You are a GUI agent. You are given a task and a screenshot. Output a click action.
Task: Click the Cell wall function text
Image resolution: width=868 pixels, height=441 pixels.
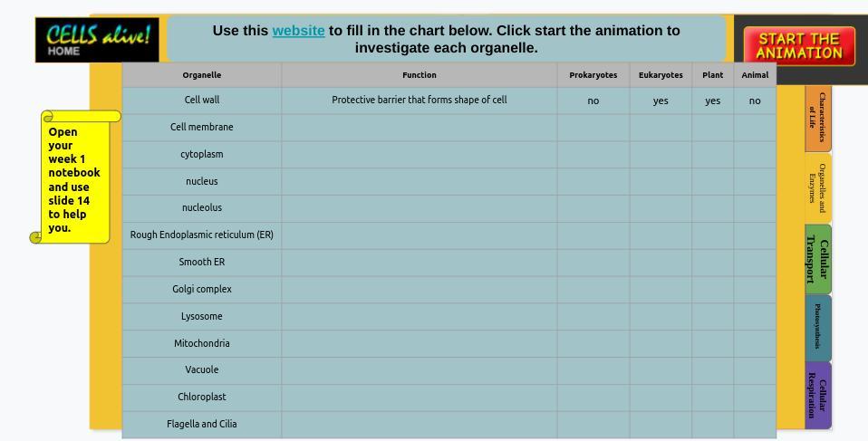coord(419,100)
